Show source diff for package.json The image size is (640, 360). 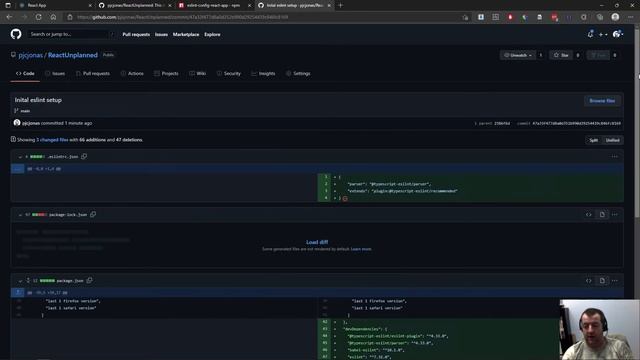[589, 280]
